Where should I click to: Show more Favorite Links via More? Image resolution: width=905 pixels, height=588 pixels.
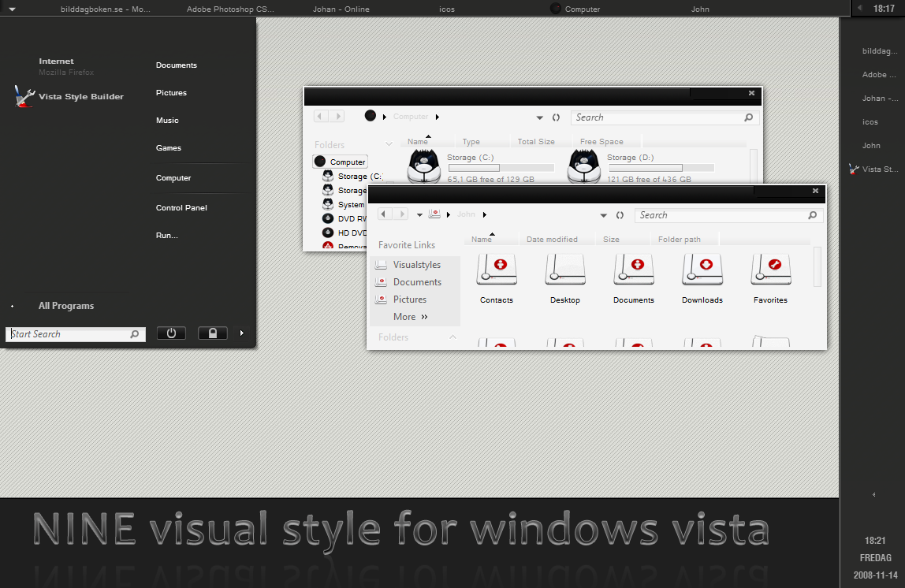(x=411, y=317)
